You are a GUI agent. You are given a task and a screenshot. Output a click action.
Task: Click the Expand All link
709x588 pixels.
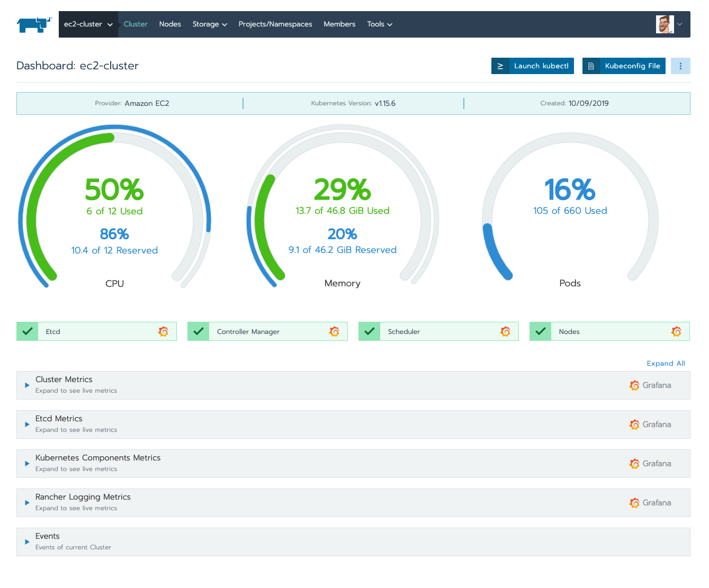(666, 363)
